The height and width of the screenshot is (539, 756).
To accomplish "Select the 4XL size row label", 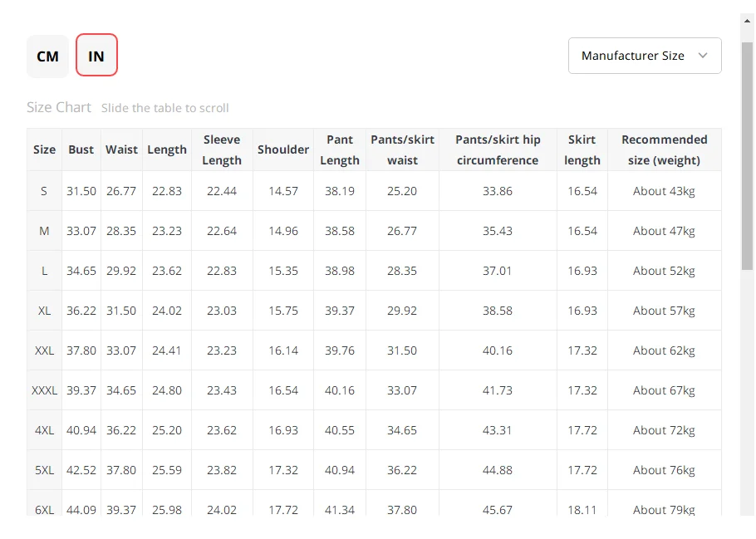I will [x=44, y=430].
